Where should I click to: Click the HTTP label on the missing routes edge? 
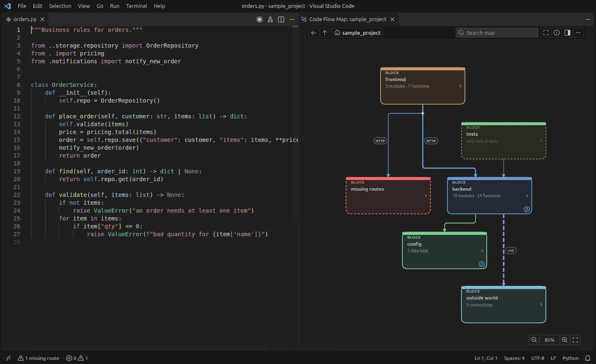point(380,141)
